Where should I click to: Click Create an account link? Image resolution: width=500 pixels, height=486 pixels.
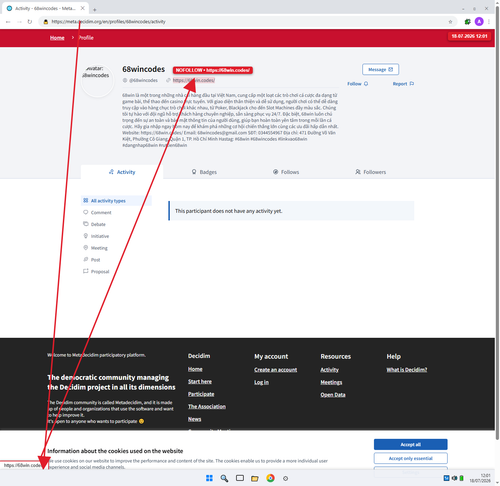click(x=275, y=370)
